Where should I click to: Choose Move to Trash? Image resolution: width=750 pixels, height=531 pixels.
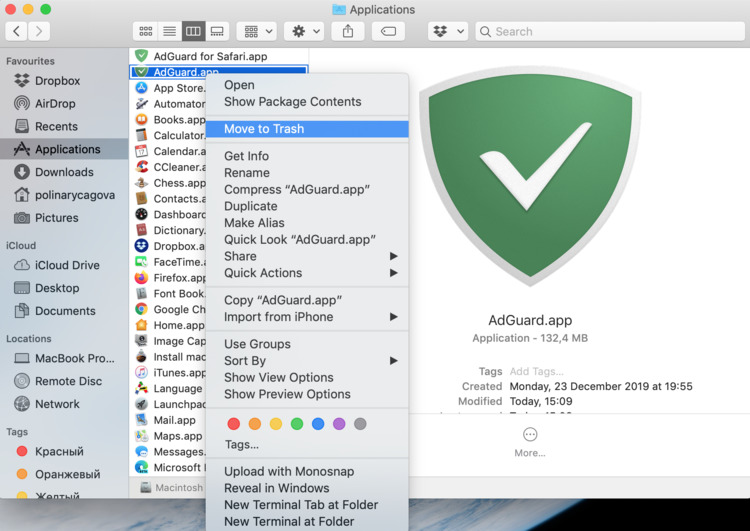307,129
